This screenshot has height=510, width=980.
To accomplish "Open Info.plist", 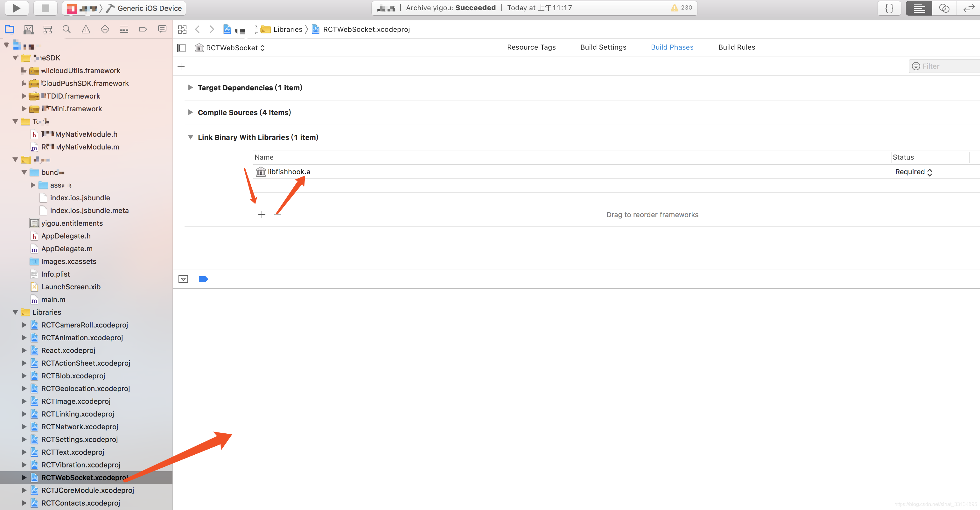I will pos(56,274).
